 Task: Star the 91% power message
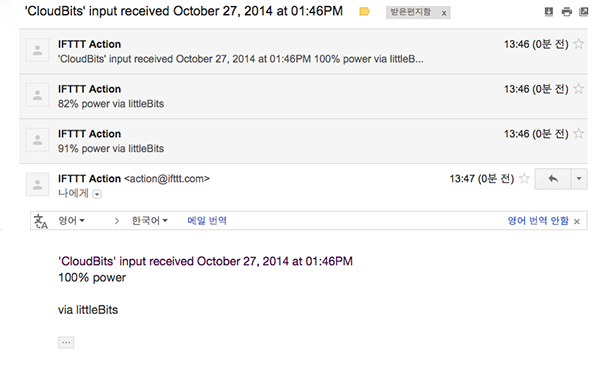tap(579, 134)
